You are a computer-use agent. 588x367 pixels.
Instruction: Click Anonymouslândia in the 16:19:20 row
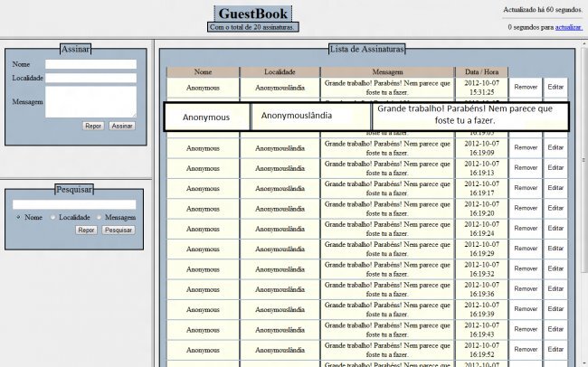(x=280, y=209)
